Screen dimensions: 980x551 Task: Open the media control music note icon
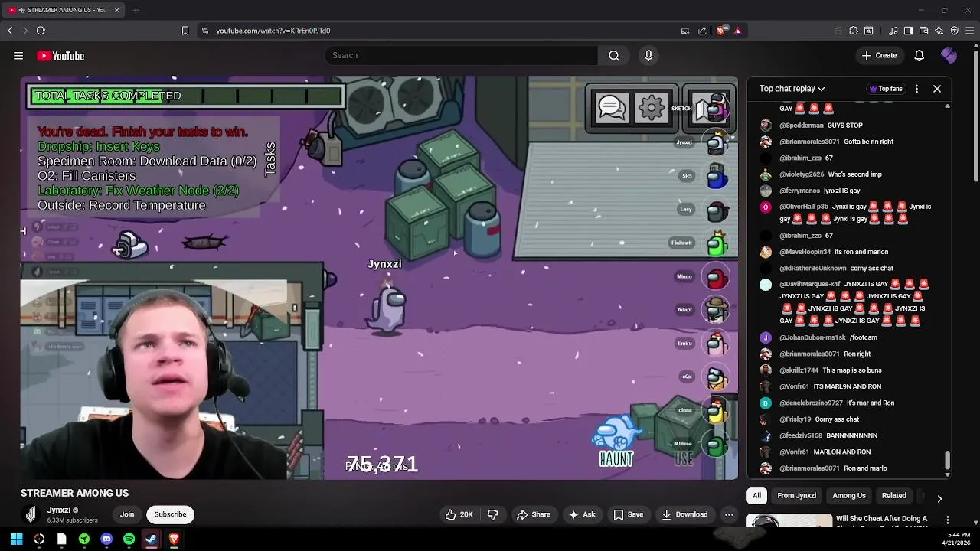tap(893, 31)
